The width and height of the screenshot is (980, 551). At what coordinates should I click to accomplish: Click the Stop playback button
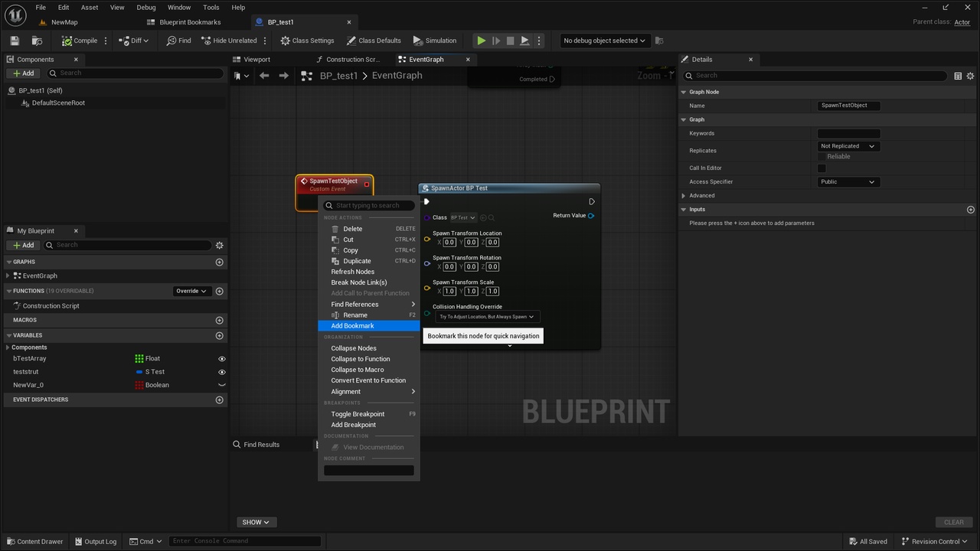click(x=510, y=41)
